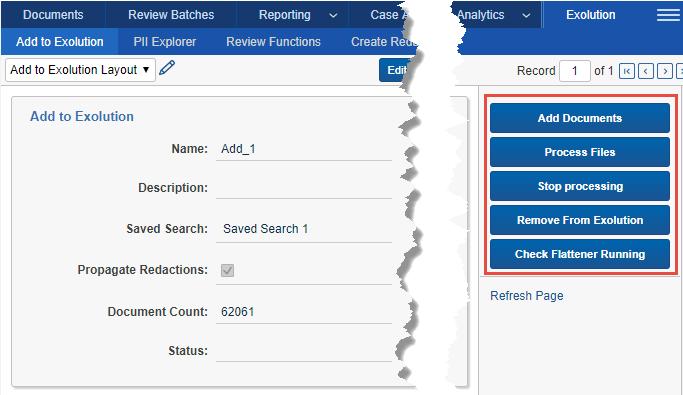Click the Process Files button
The width and height of the screenshot is (683, 395).
coord(580,152)
